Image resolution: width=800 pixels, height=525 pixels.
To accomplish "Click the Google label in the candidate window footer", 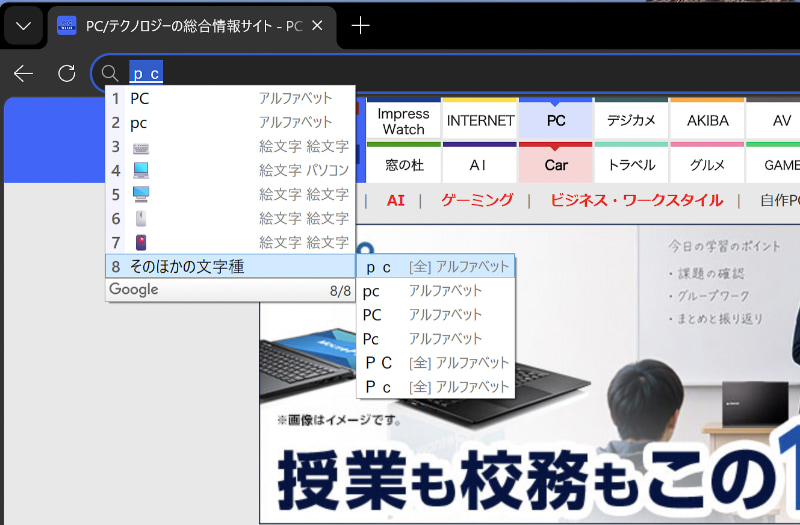I will click(134, 289).
